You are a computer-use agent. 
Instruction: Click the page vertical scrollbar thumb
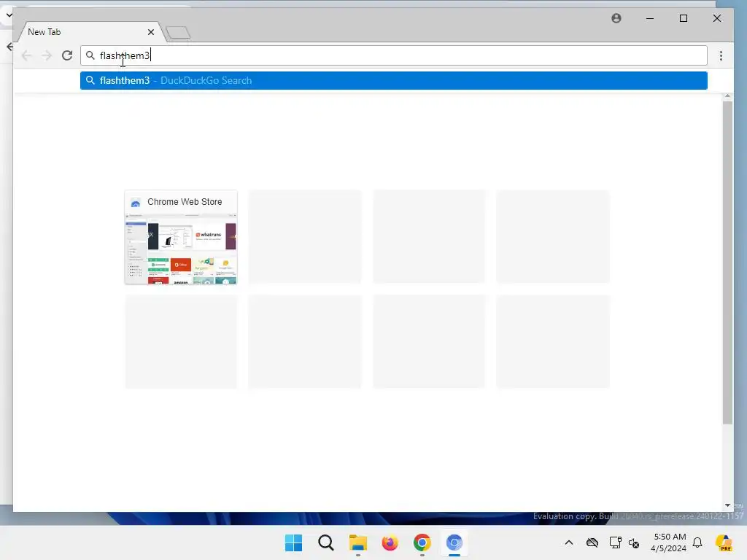(727, 262)
